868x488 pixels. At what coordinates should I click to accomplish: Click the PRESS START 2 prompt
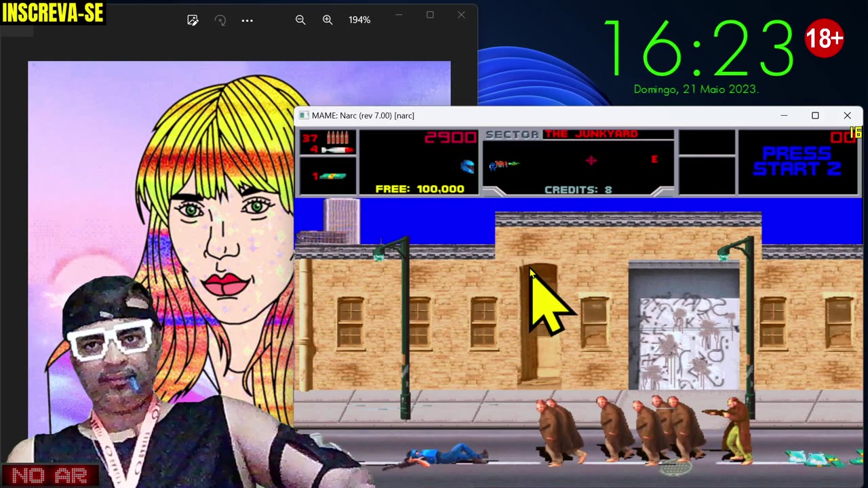797,161
